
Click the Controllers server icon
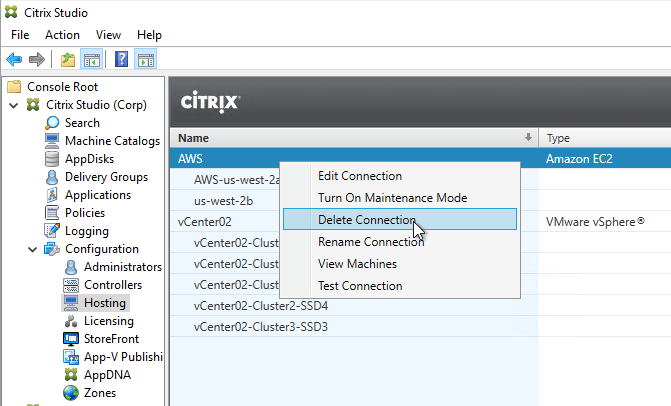71,285
